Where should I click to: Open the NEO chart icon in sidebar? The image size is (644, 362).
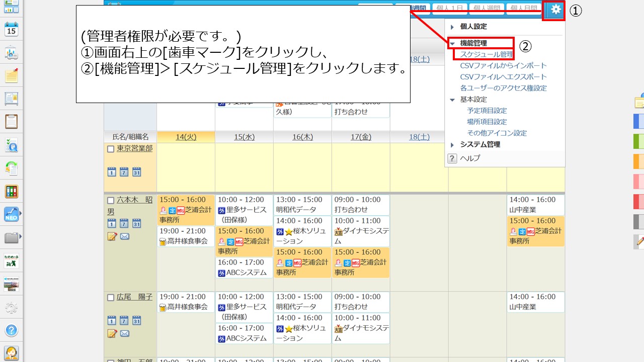coord(11,215)
